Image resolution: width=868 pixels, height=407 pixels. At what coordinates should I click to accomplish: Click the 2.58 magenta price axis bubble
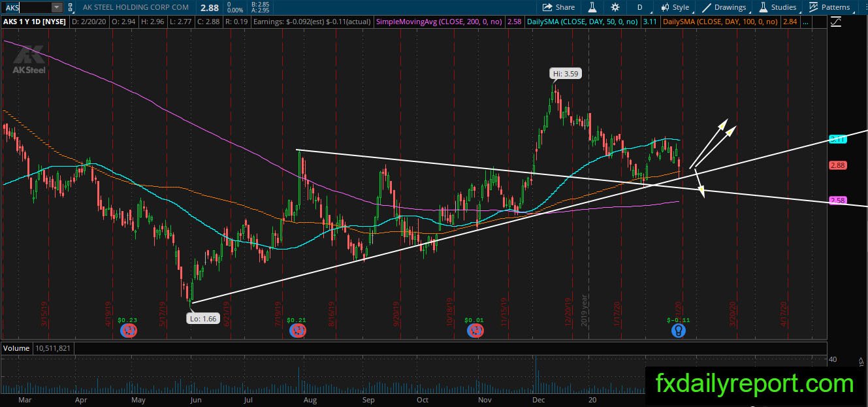click(x=838, y=201)
